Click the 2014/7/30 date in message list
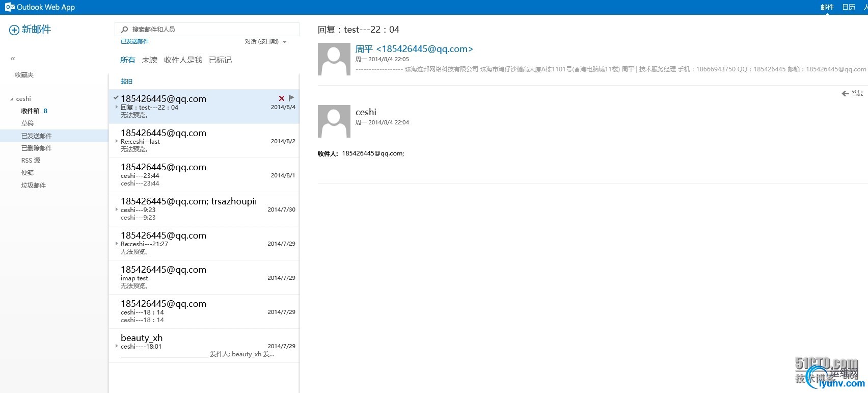868x393 pixels. tap(282, 209)
